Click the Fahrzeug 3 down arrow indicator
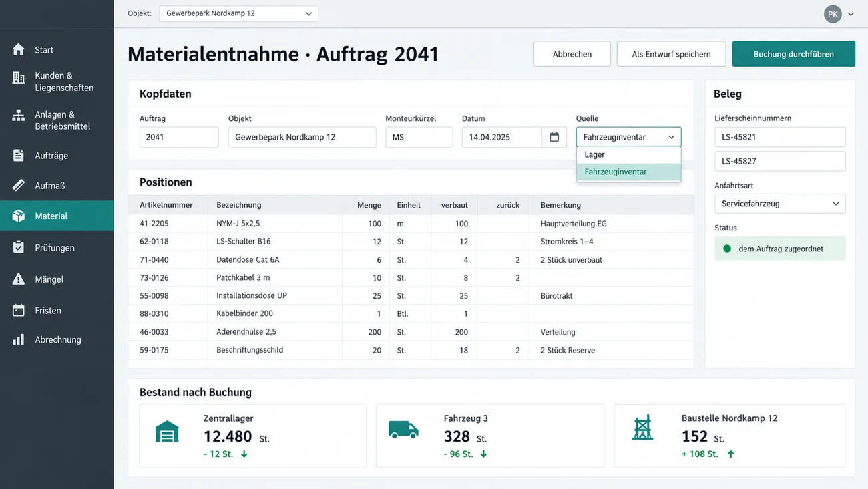Image resolution: width=868 pixels, height=489 pixels. (483, 454)
